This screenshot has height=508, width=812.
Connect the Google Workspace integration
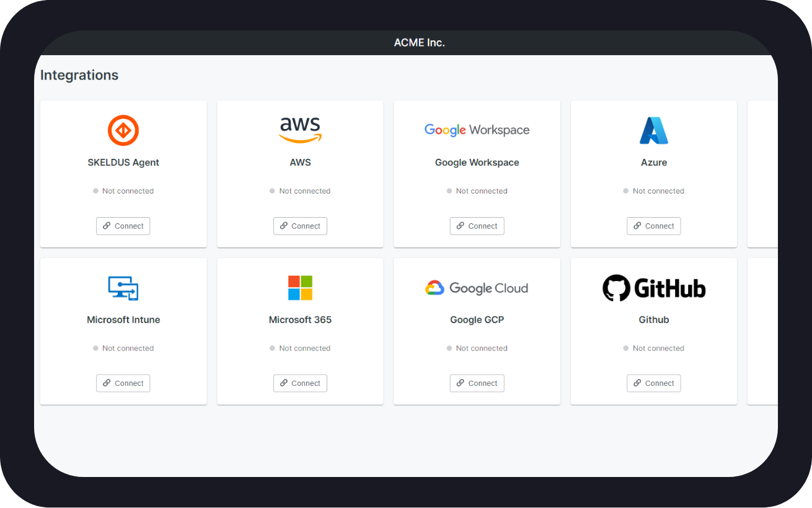pyautogui.click(x=477, y=226)
